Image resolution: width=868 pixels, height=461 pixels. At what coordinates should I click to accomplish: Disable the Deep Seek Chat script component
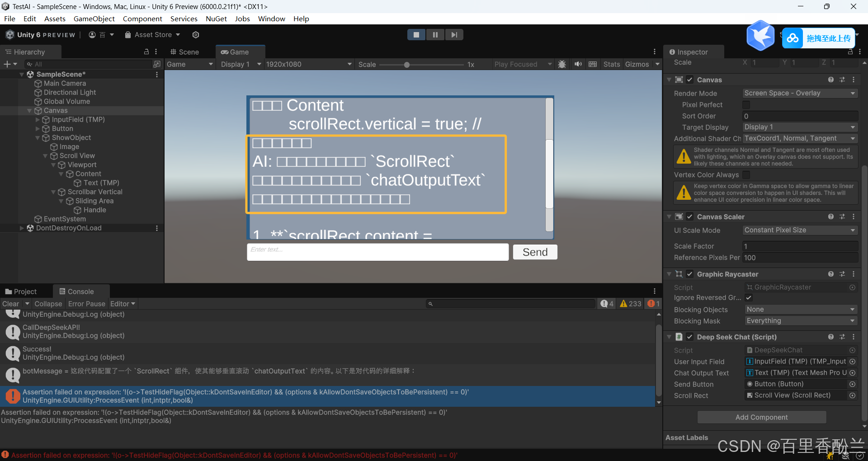pyautogui.click(x=690, y=337)
